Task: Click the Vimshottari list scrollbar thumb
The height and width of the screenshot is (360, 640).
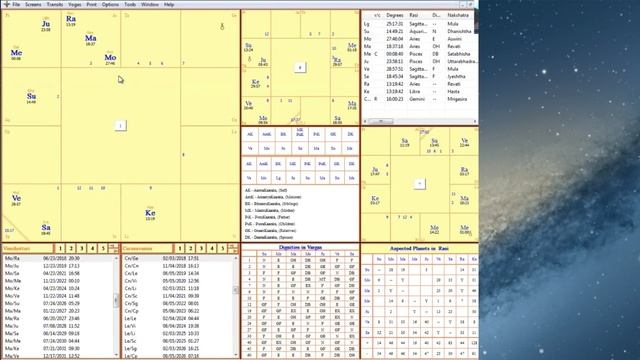Action: (116, 300)
